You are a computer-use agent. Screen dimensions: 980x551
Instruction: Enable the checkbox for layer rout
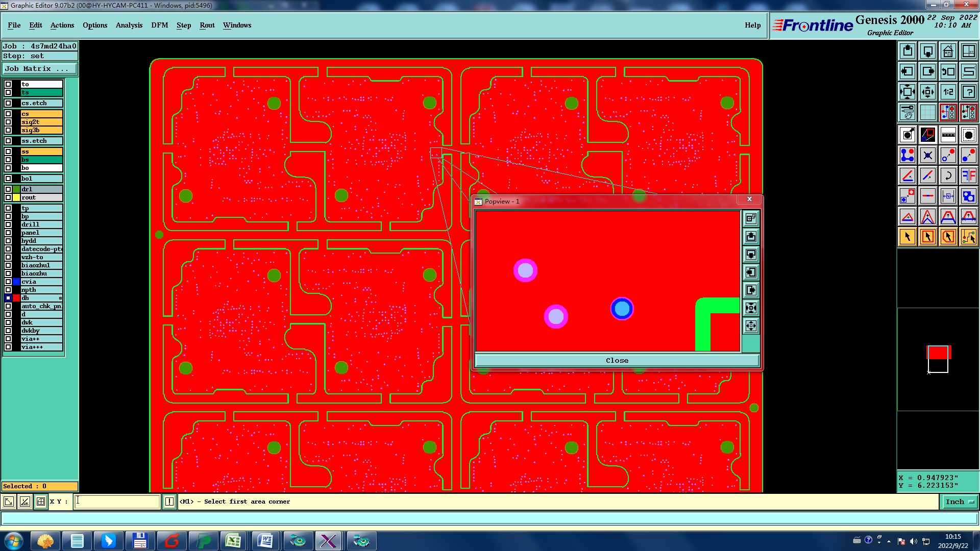pyautogui.click(x=8, y=197)
